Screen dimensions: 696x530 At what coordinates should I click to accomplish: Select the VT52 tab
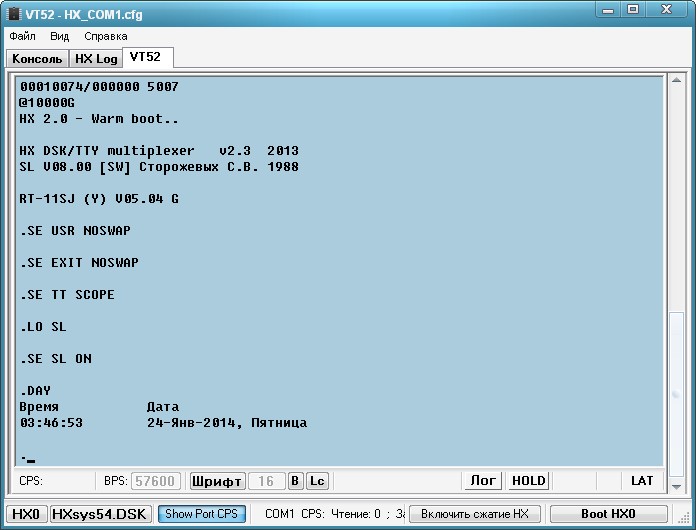tap(145, 57)
